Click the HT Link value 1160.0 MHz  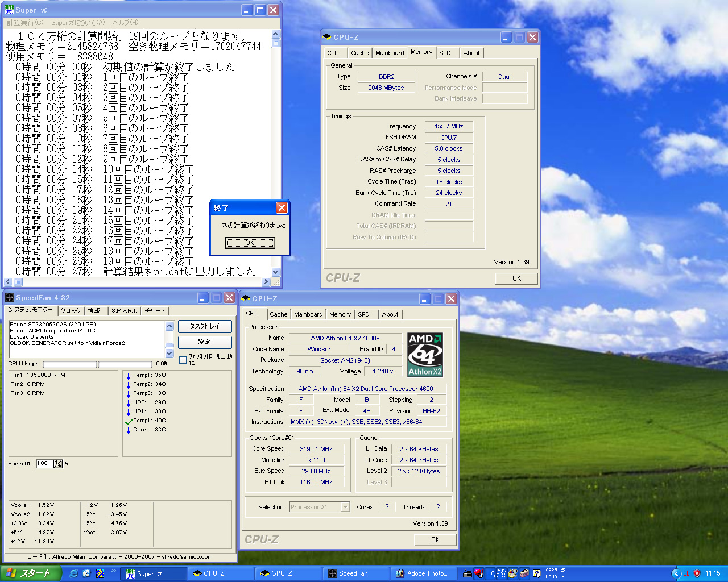tap(316, 482)
